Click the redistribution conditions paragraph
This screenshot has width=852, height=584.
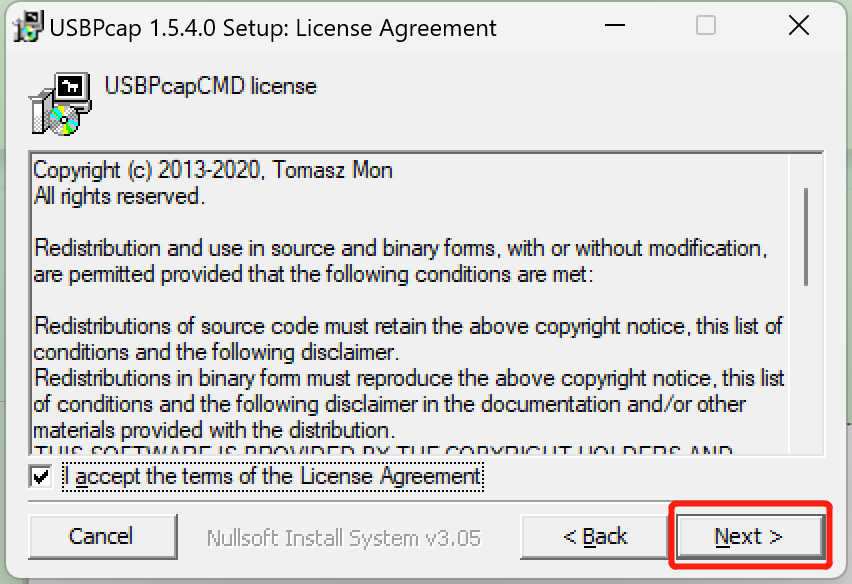[400, 260]
